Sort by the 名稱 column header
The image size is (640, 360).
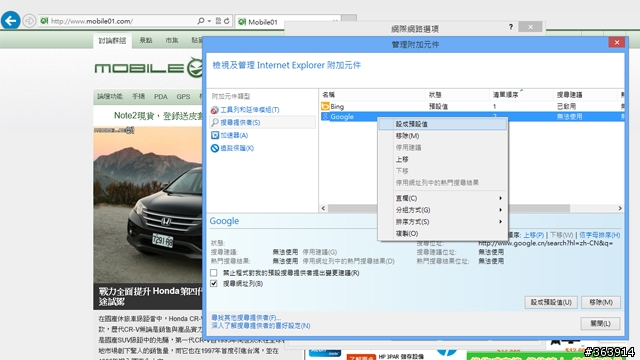[x=372, y=95]
